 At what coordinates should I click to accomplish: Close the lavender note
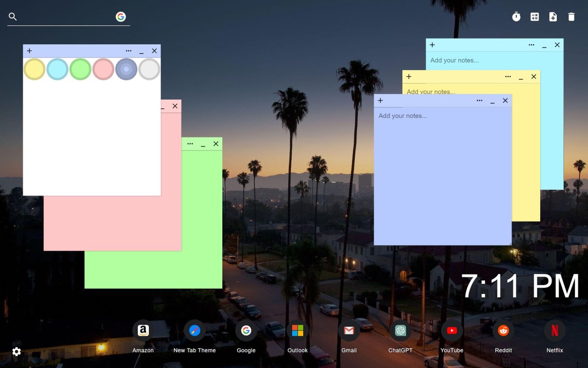click(x=505, y=101)
